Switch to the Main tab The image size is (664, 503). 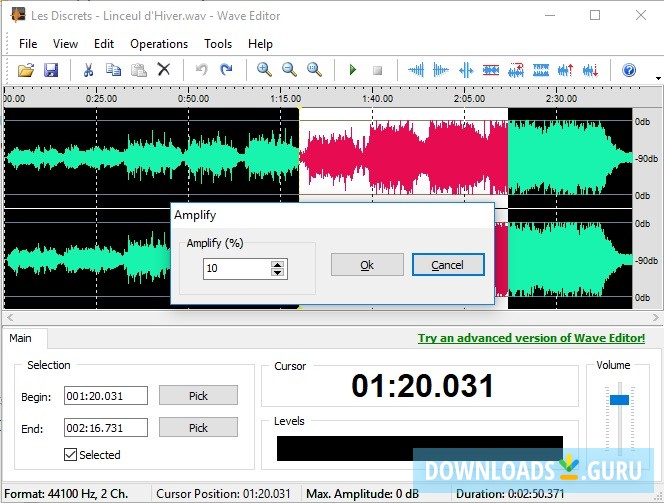coord(21,339)
